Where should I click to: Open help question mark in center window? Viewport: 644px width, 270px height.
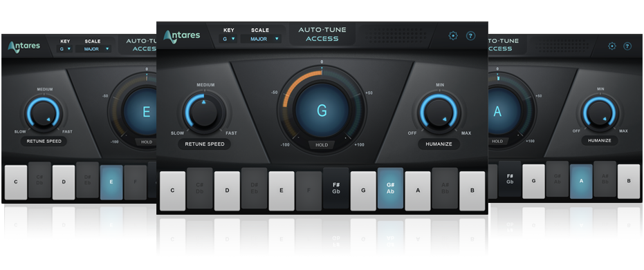[x=470, y=36]
